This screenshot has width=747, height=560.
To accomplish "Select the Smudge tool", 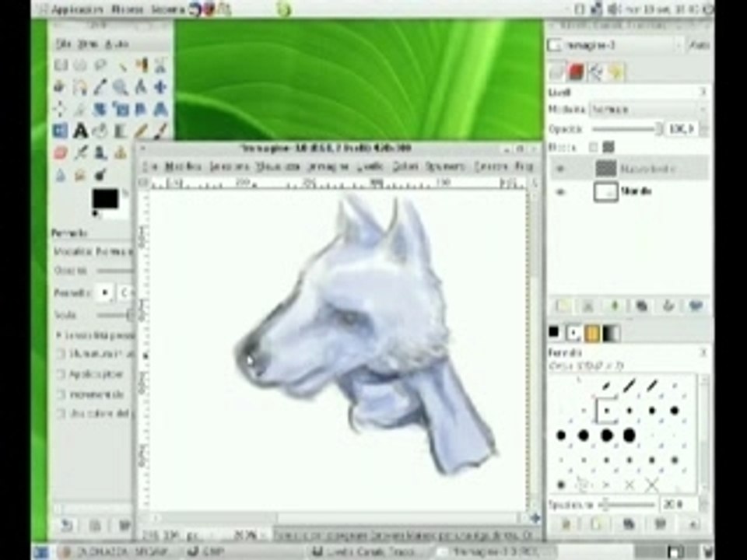I will point(80,175).
